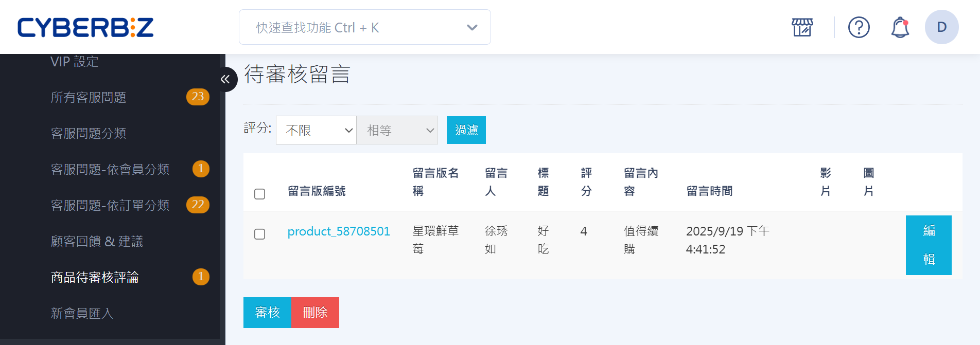Open 顧客回饋 & 建議 menu item
The width and height of the screenshot is (980, 345).
tap(97, 241)
